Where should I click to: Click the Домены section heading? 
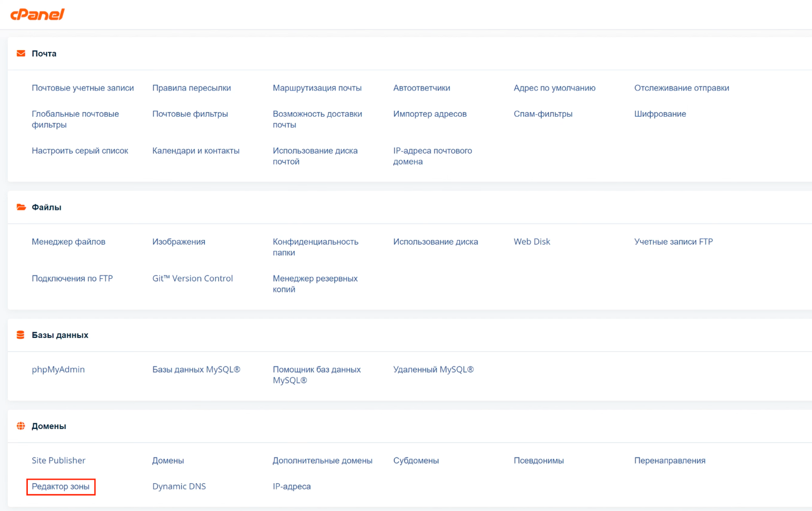(49, 426)
